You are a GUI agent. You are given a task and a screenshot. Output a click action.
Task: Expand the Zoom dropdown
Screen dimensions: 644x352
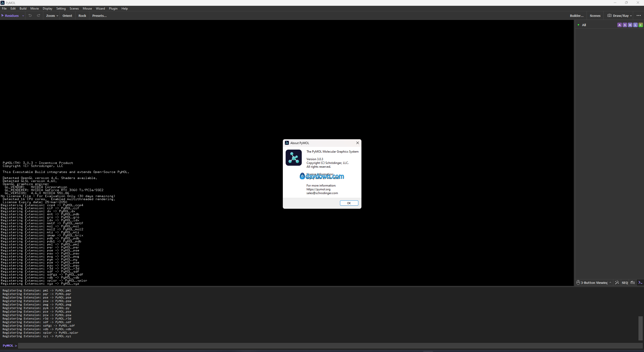point(57,16)
